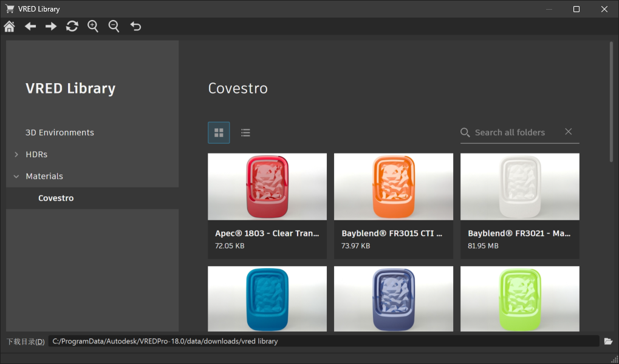Switch to grid view layout

(218, 132)
